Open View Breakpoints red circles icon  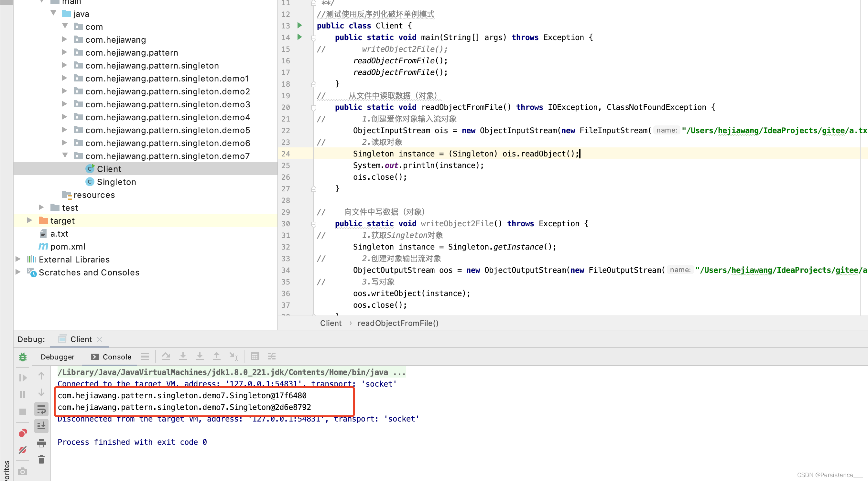23,433
